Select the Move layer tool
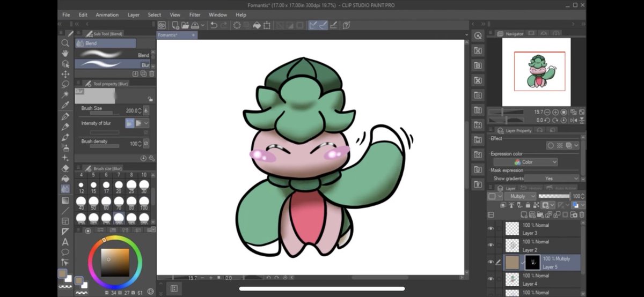Screen dimensions: 644x297 (65, 74)
